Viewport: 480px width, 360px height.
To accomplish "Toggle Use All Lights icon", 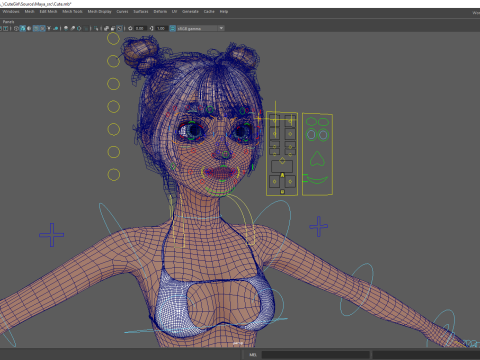I will click(x=49, y=28).
